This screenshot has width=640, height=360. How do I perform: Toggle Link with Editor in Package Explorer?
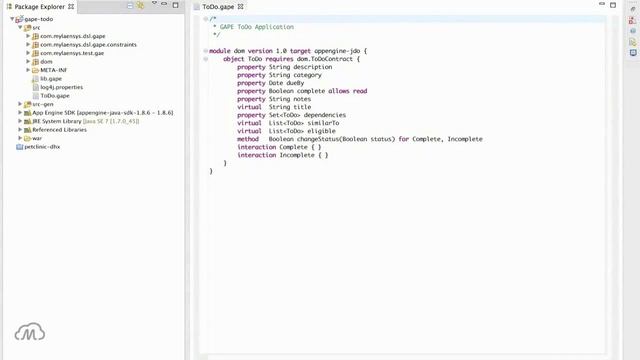(140, 5)
